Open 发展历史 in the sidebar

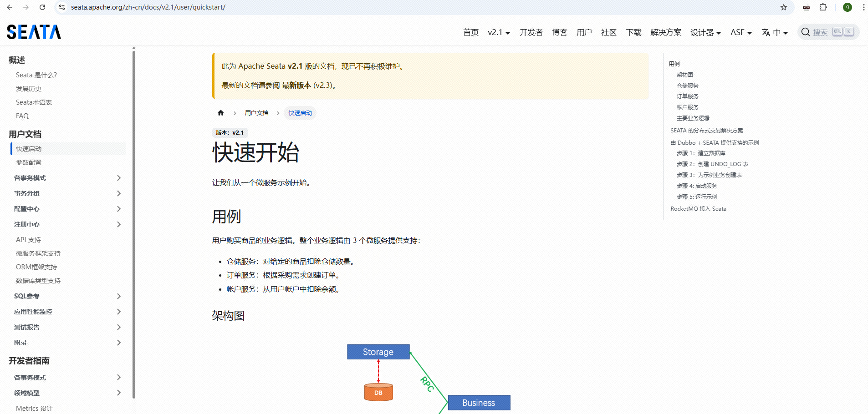tap(29, 89)
